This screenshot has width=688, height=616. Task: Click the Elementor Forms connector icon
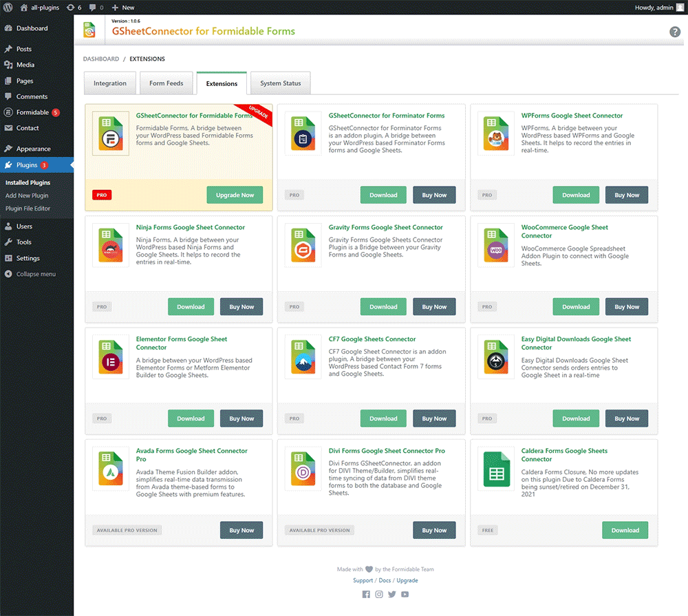(x=111, y=357)
